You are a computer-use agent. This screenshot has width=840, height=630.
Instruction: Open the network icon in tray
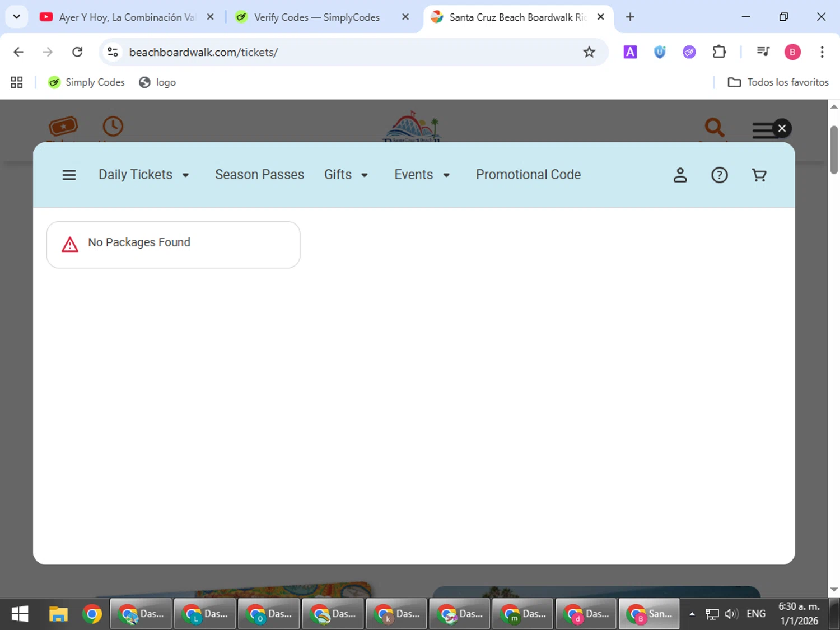712,614
